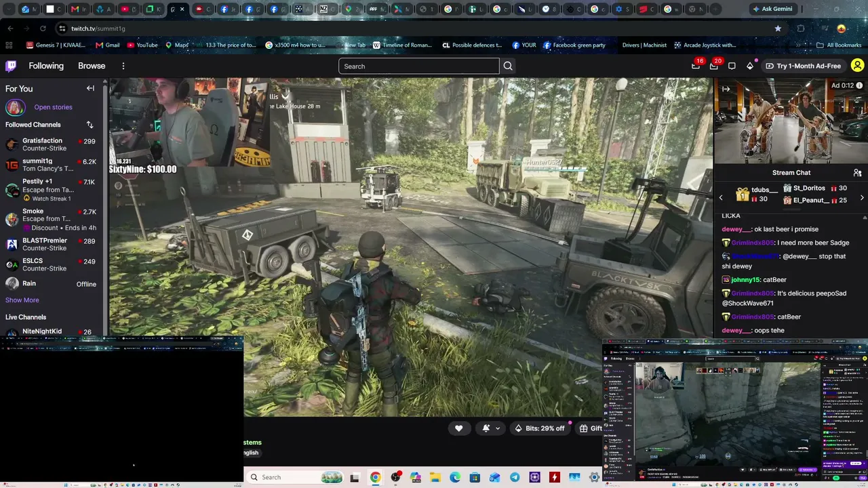Open the Genesis 7 bookmark

pyautogui.click(x=56, y=45)
